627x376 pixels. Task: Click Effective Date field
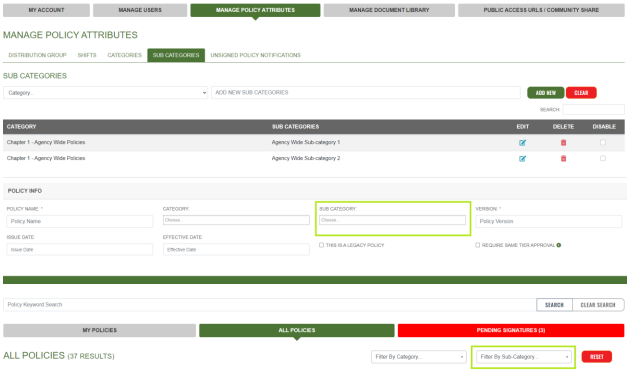click(236, 250)
